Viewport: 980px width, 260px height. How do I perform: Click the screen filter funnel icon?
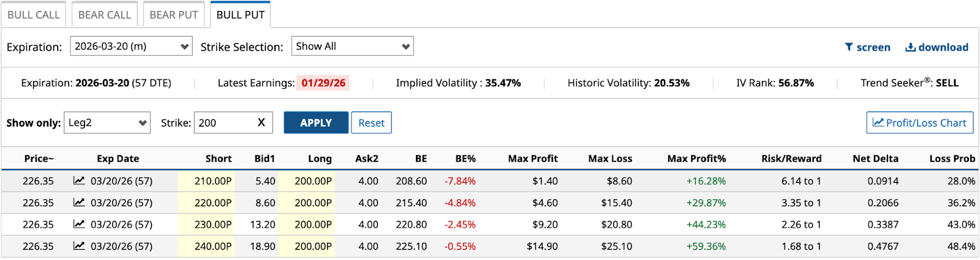849,47
